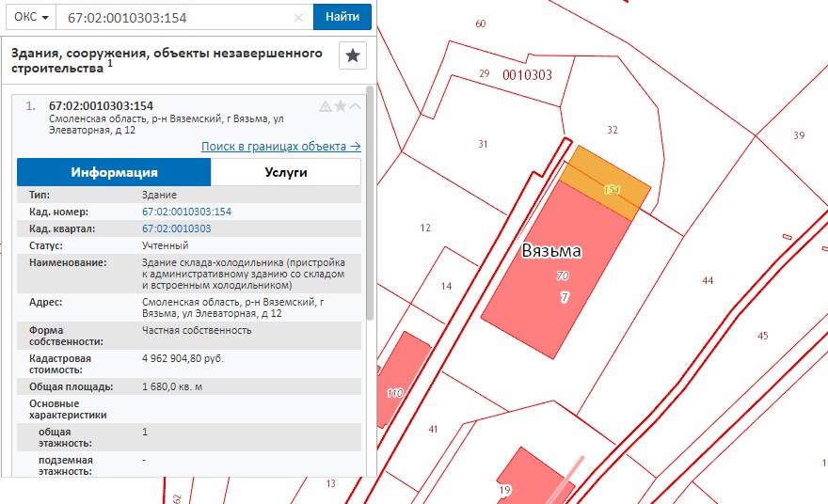The image size is (828, 504).
Task: Click the warning triangle icon on the result
Action: click(326, 106)
